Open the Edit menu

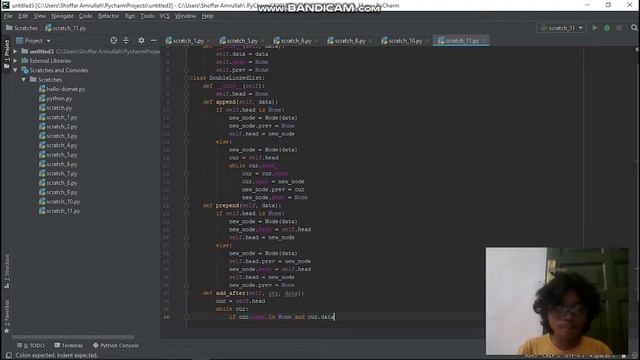click(x=23, y=16)
